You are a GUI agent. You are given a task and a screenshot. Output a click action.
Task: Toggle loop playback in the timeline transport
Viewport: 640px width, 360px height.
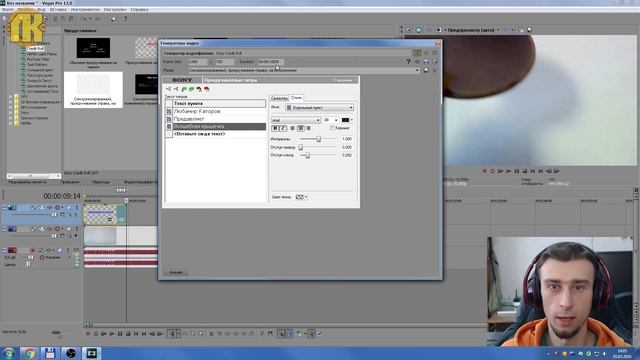click(x=96, y=334)
